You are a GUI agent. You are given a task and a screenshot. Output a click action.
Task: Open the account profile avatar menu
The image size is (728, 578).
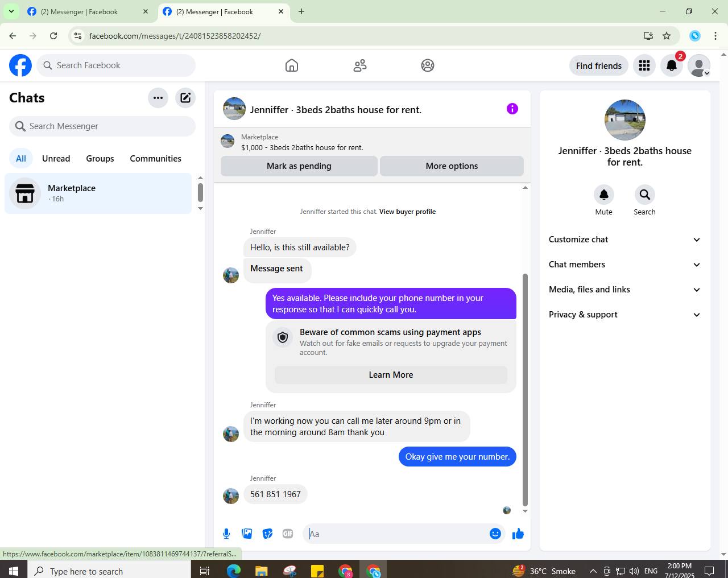699,65
